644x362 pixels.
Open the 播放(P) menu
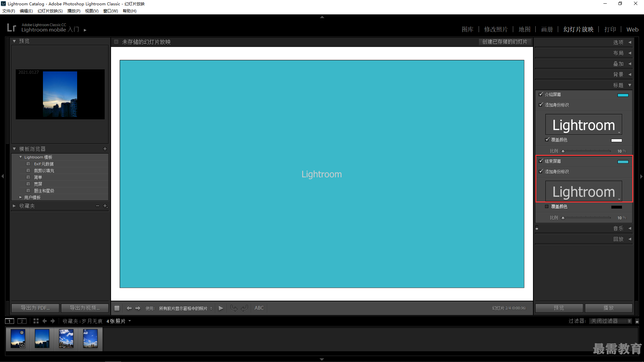click(x=74, y=11)
